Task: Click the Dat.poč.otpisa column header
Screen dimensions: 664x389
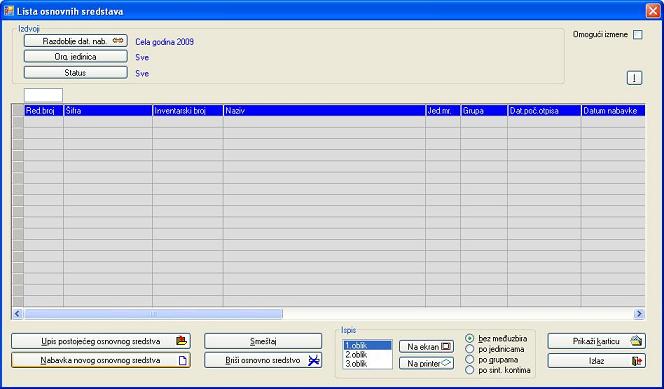Action: 544,110
